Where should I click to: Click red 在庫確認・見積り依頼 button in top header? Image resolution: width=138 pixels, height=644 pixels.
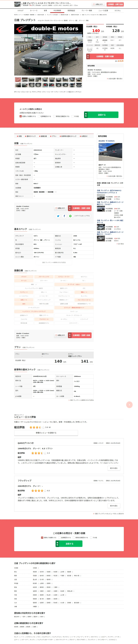coord(115,4)
